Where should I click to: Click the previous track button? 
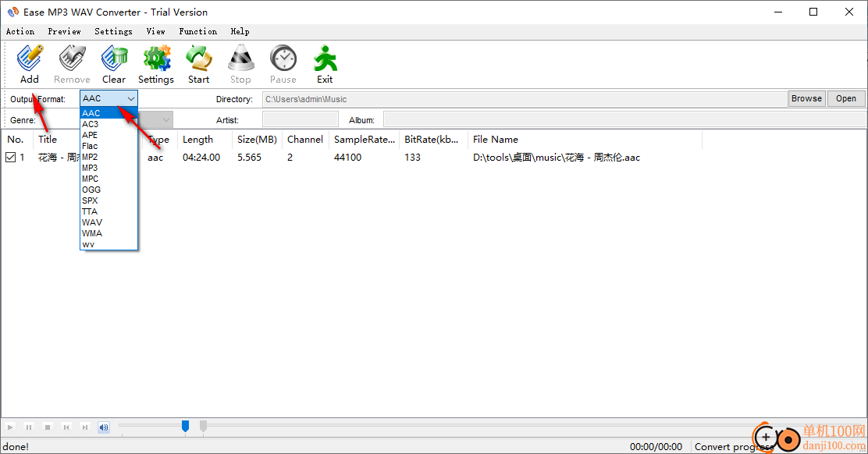pos(66,427)
